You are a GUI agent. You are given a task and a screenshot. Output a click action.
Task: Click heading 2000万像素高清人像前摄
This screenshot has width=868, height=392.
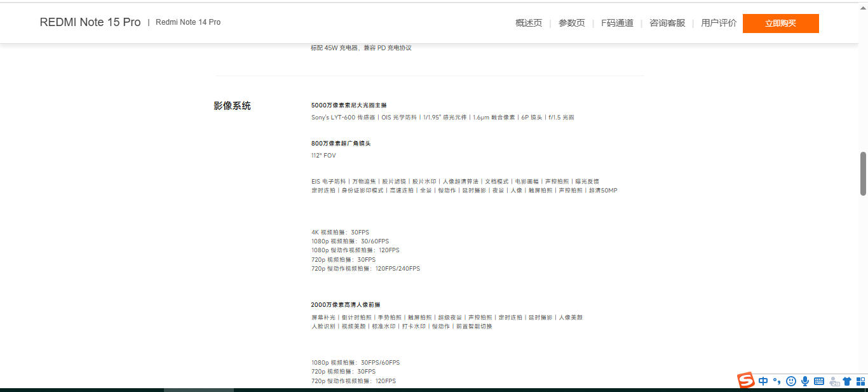click(346, 305)
